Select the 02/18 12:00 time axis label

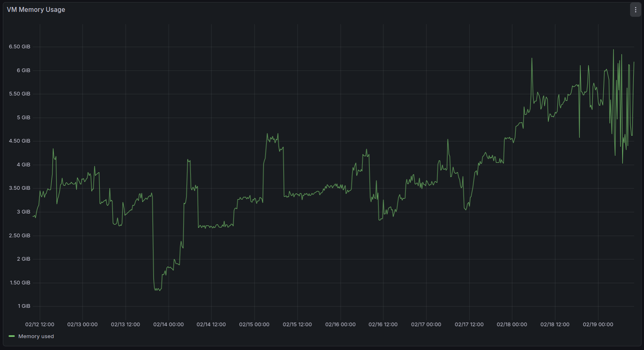point(555,325)
